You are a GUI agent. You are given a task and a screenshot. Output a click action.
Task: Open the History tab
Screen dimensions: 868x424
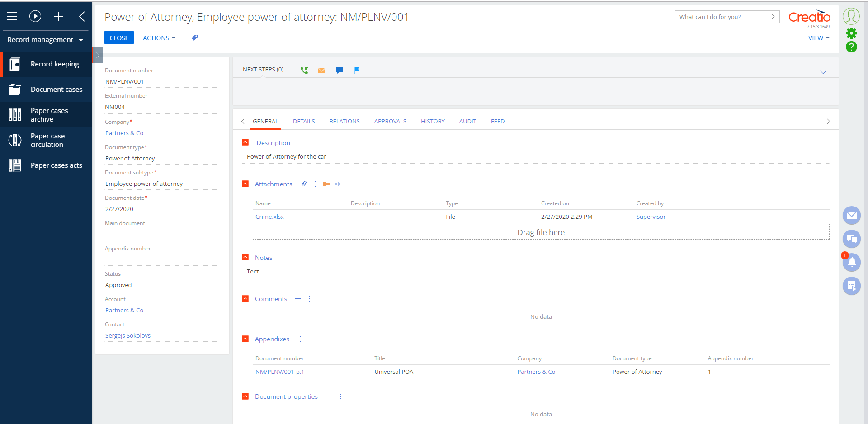[432, 121]
